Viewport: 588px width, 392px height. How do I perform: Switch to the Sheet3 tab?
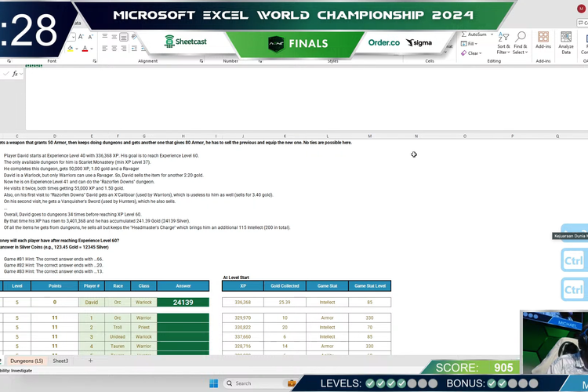pyautogui.click(x=60, y=361)
